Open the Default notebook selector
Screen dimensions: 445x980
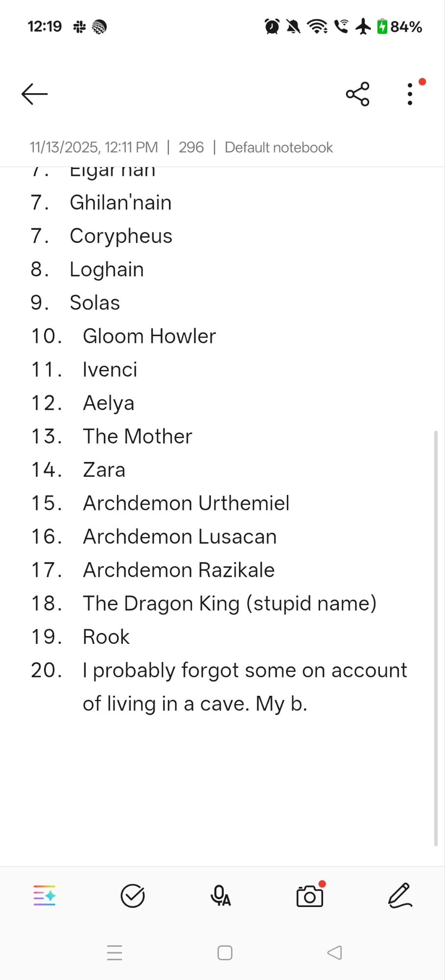click(279, 147)
